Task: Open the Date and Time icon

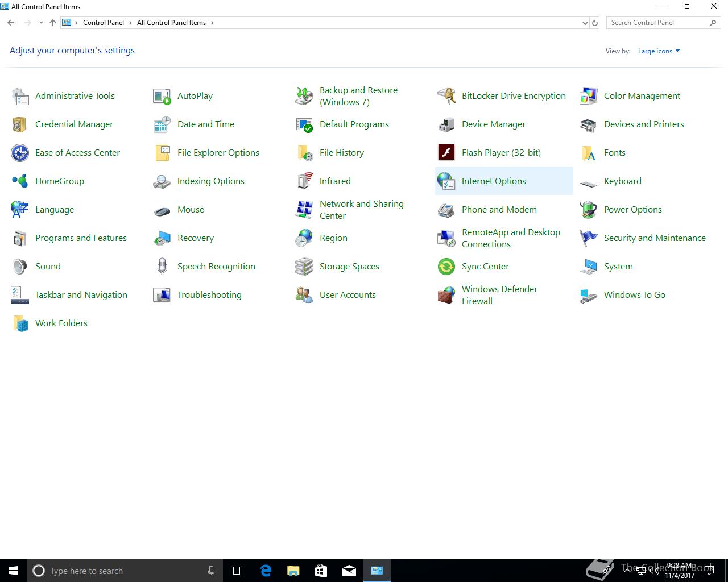Action: pos(162,124)
